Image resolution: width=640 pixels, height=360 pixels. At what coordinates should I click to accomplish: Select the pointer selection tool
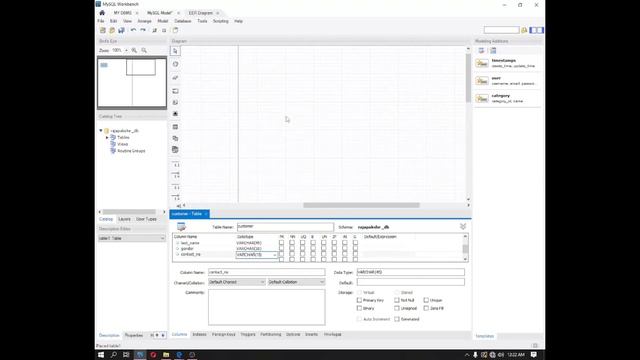[x=176, y=51]
